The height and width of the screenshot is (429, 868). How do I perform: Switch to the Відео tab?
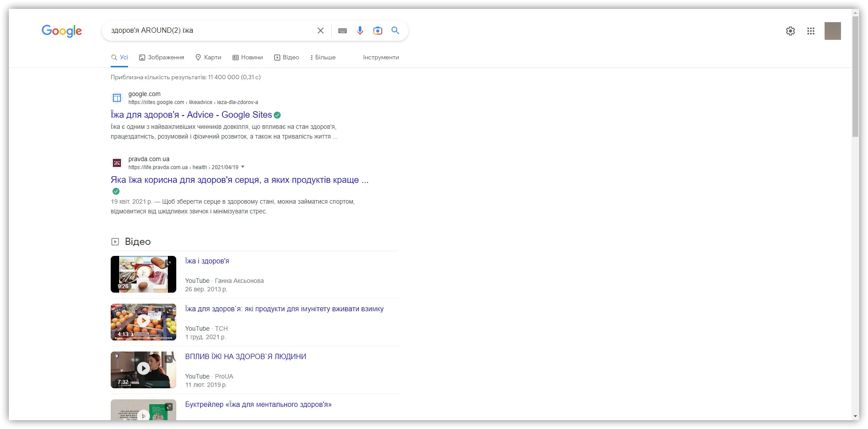[x=287, y=58]
